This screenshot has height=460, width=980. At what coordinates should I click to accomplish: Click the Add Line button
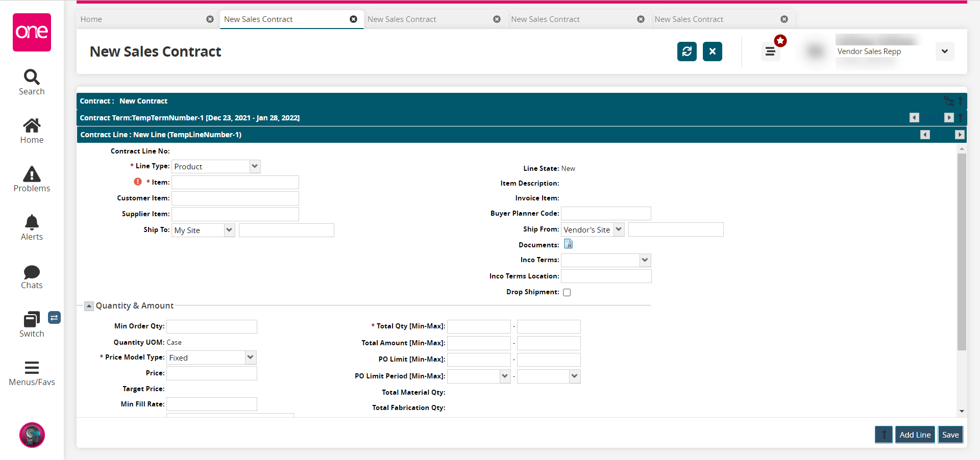tap(915, 435)
